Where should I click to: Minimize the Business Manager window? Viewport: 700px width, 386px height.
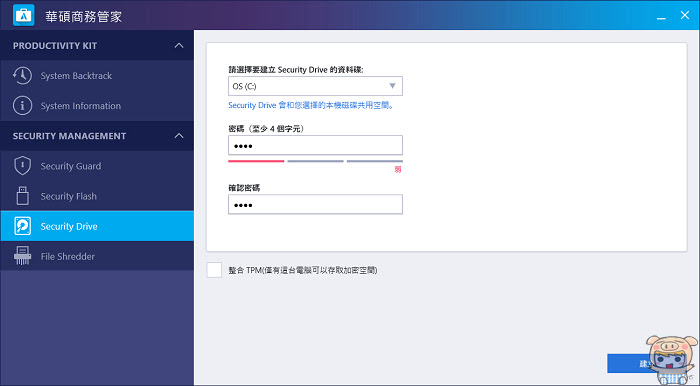pyautogui.click(x=661, y=16)
